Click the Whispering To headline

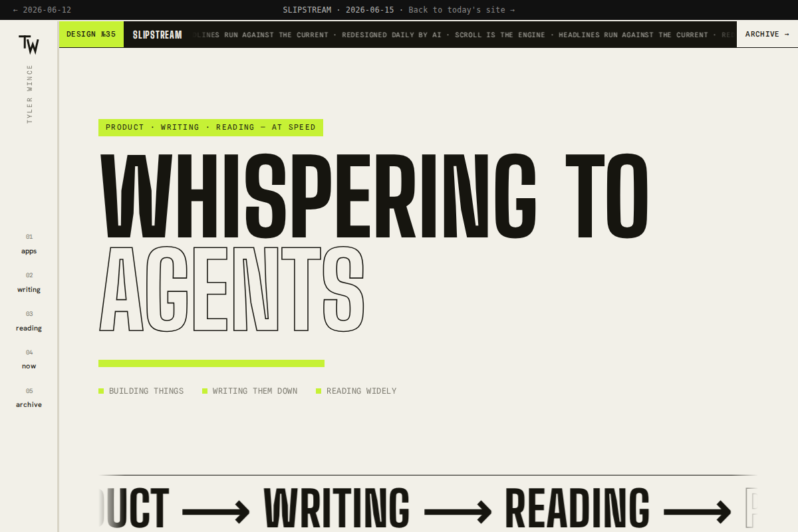tap(373, 196)
